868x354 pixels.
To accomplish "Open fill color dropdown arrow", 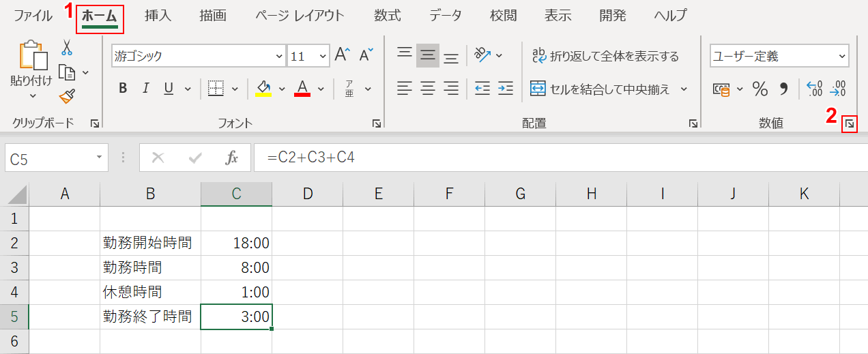I will point(282,89).
